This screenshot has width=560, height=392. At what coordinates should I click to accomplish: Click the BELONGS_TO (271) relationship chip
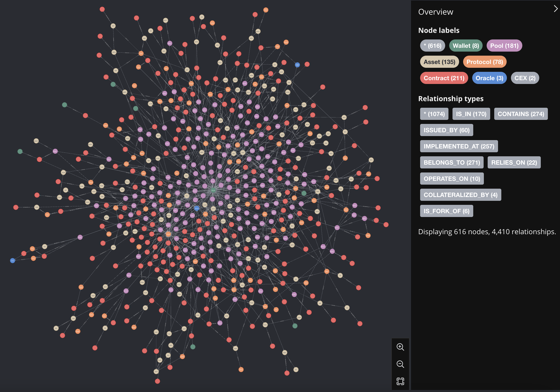pos(452,163)
